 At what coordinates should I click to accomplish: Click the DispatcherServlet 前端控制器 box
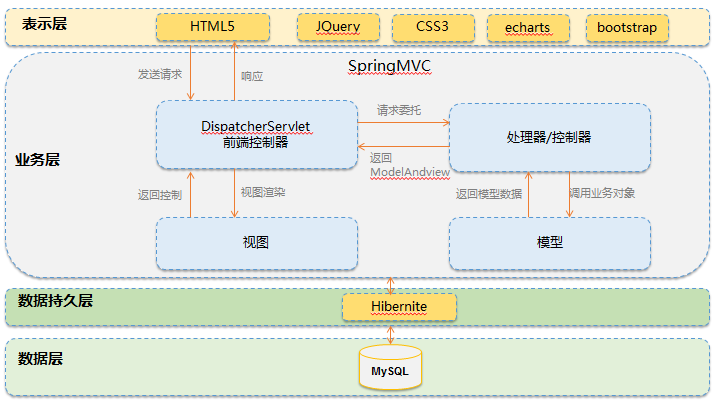256,134
